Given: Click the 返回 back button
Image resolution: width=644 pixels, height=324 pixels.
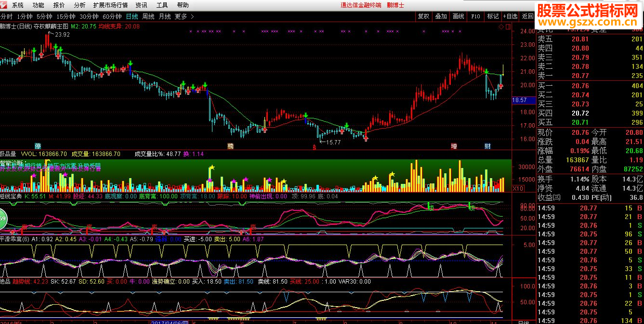Looking at the screenshot, I should 528,16.
